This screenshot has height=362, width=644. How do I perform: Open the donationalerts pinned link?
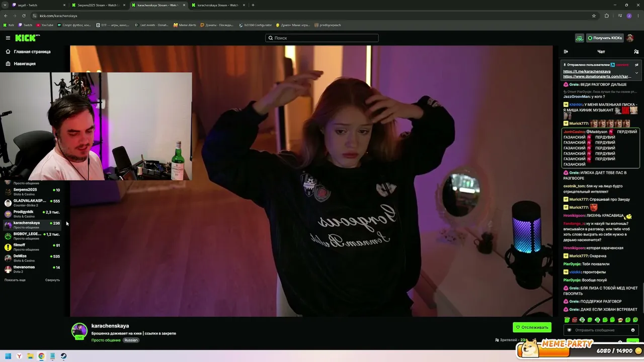(597, 76)
